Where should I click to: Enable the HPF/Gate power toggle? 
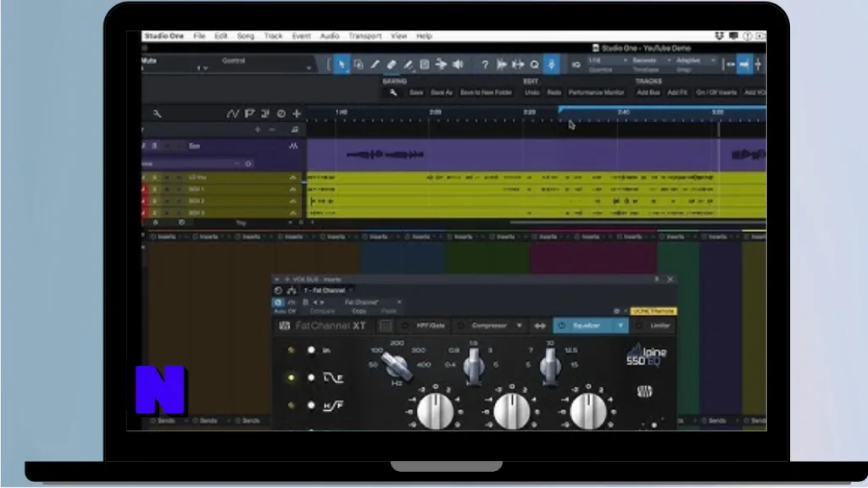click(405, 326)
